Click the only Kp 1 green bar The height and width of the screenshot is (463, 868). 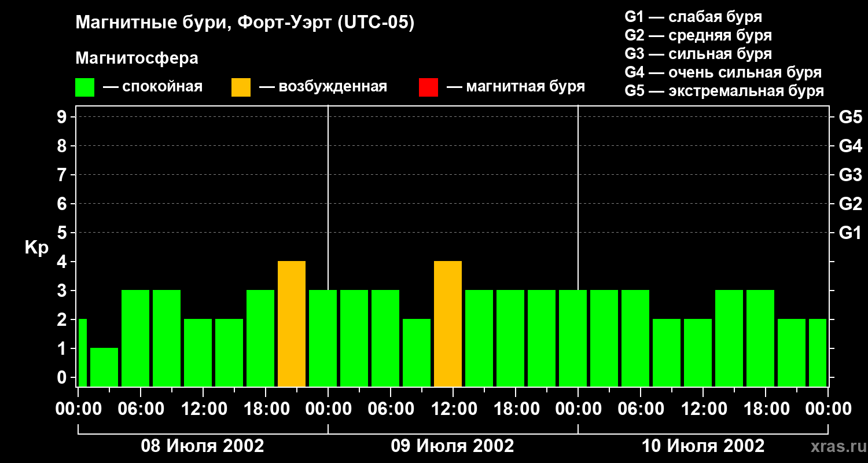[x=104, y=368]
